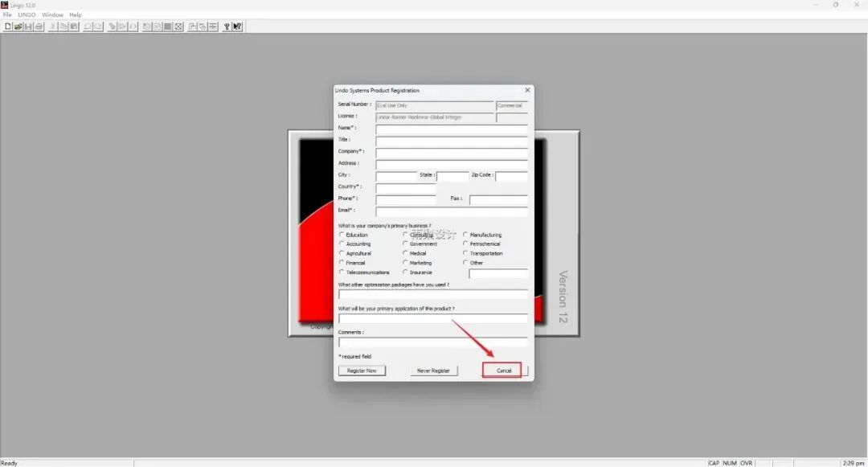Open the Window menu
The height and width of the screenshot is (467, 868).
(x=52, y=15)
